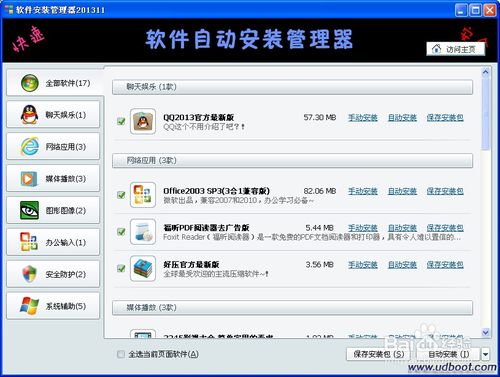Collapse the 网络应用 (3款) section header

[292, 161]
